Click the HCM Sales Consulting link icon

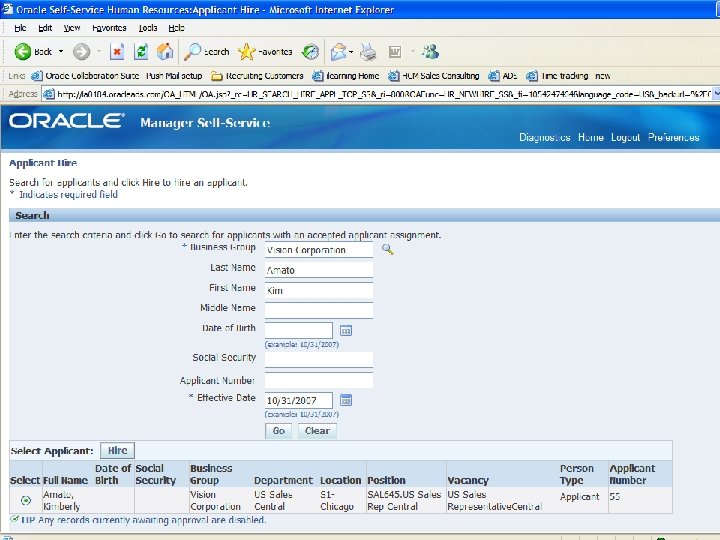(394, 76)
